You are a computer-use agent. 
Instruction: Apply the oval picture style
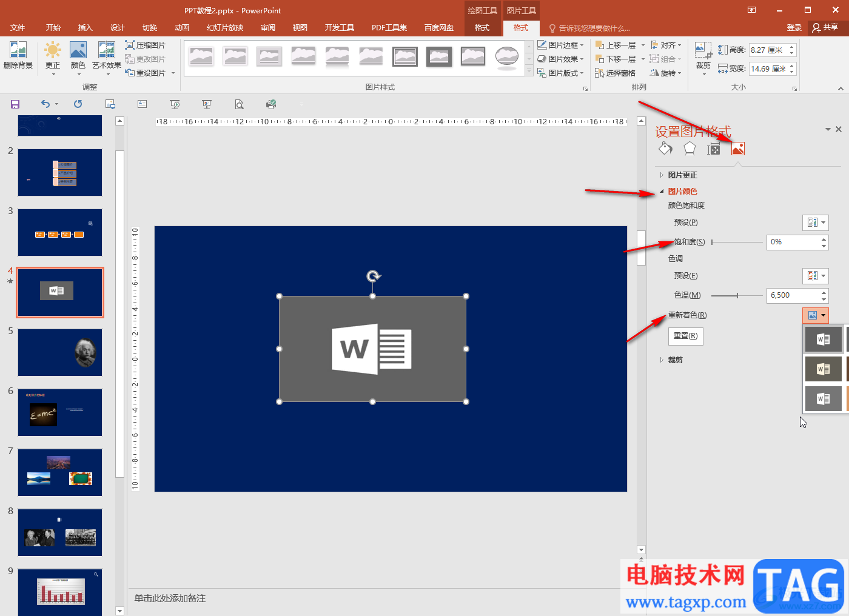[506, 57]
